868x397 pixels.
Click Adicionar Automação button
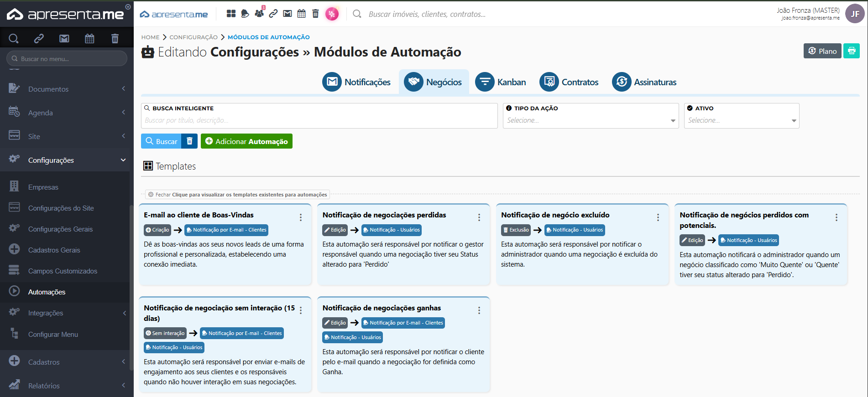[246, 141]
